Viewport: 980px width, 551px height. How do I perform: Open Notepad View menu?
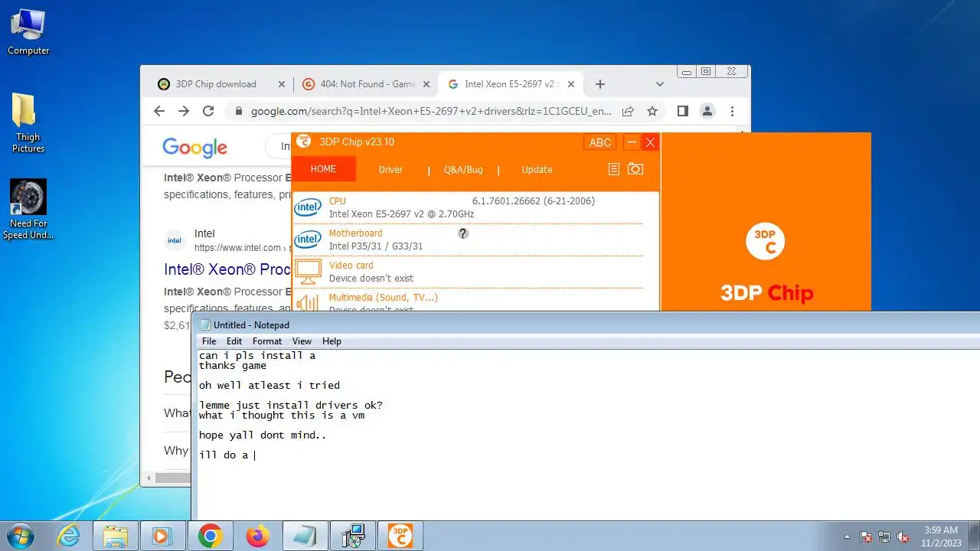point(302,341)
